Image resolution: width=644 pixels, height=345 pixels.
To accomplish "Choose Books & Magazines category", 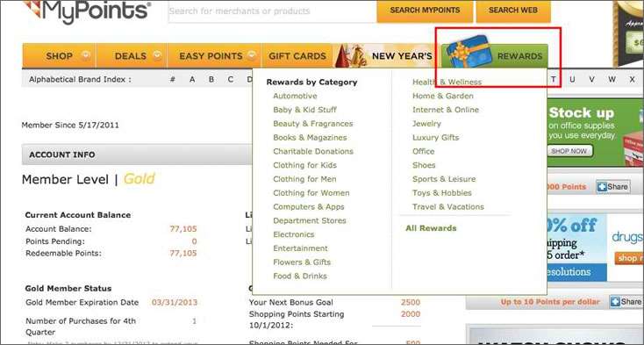I will [x=310, y=138].
